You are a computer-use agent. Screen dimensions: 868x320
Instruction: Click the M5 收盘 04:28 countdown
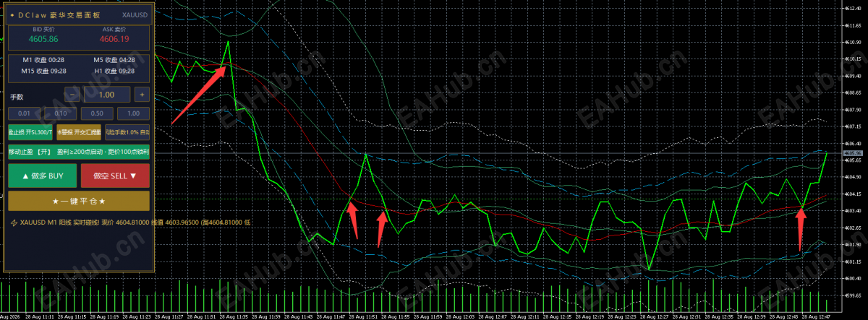tap(114, 59)
